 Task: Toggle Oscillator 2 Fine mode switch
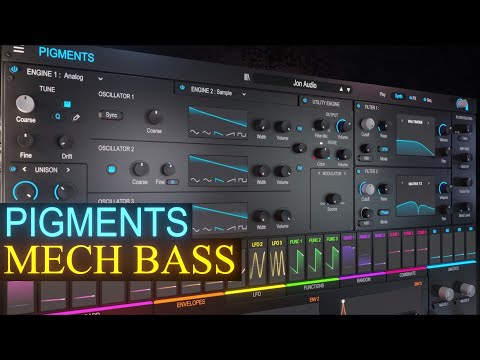click(x=172, y=182)
